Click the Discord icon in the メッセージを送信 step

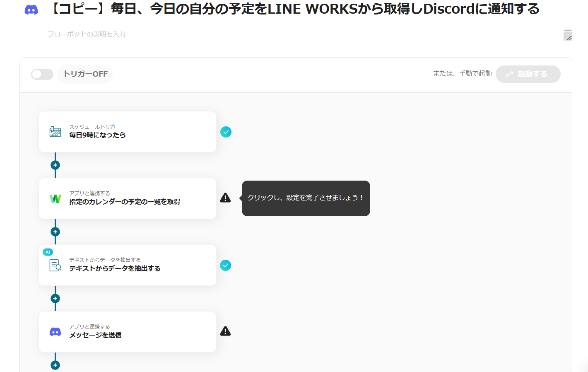pos(55,332)
